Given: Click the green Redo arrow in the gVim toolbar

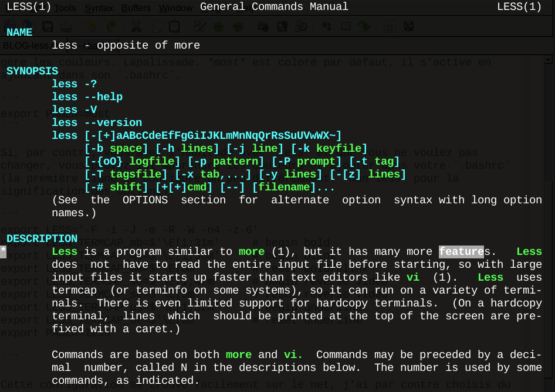Looking at the screenshot, I should click(x=111, y=26).
